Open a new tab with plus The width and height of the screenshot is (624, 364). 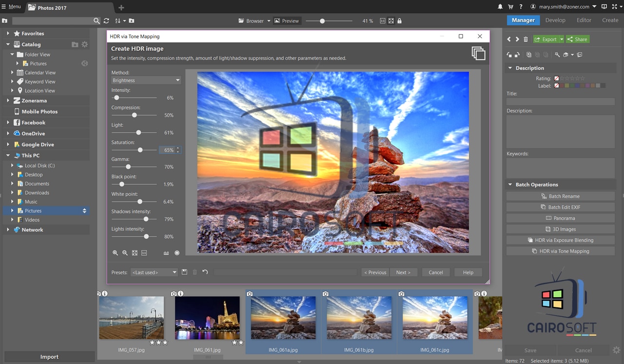click(x=121, y=7)
